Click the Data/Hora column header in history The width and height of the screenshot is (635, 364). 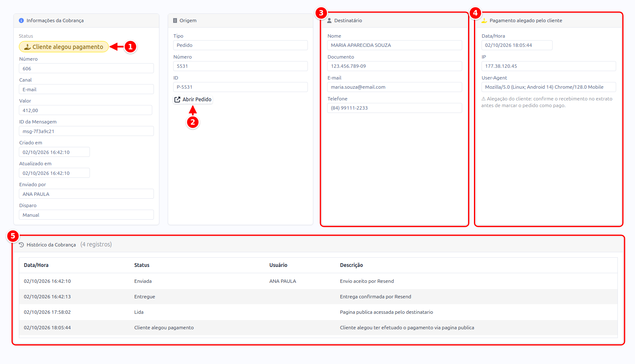(36, 265)
